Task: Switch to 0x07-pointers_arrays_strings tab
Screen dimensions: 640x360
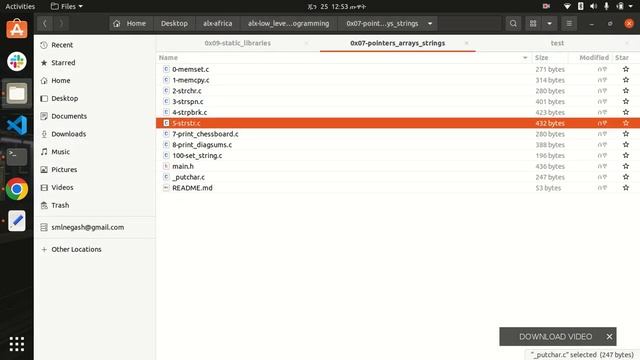Action: [x=398, y=43]
